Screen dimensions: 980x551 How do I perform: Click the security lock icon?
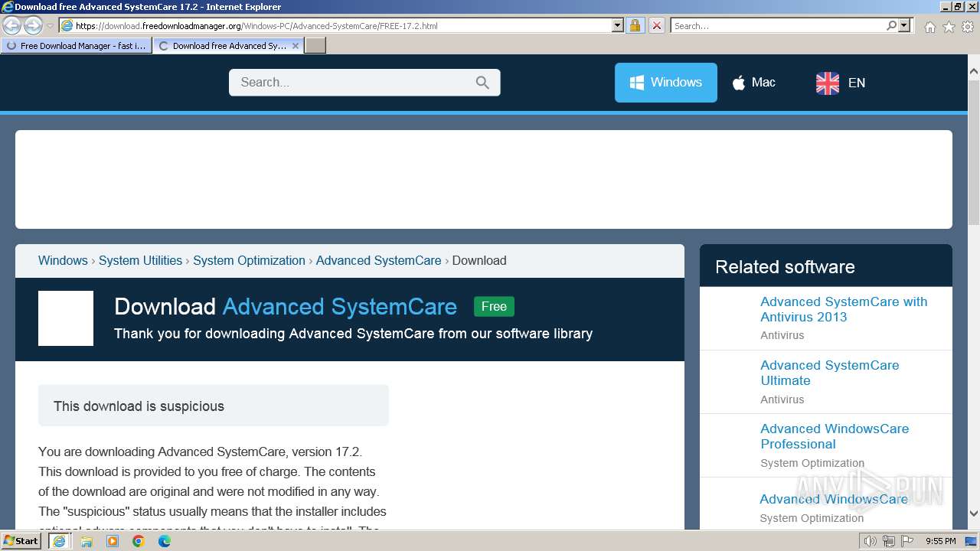[x=635, y=25]
